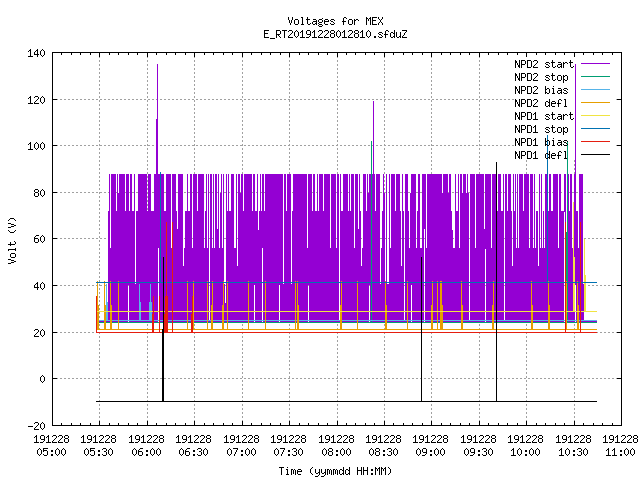Click x-axis time label 06:00
Image resolution: width=640 pixels, height=480 pixels.
[x=146, y=452]
